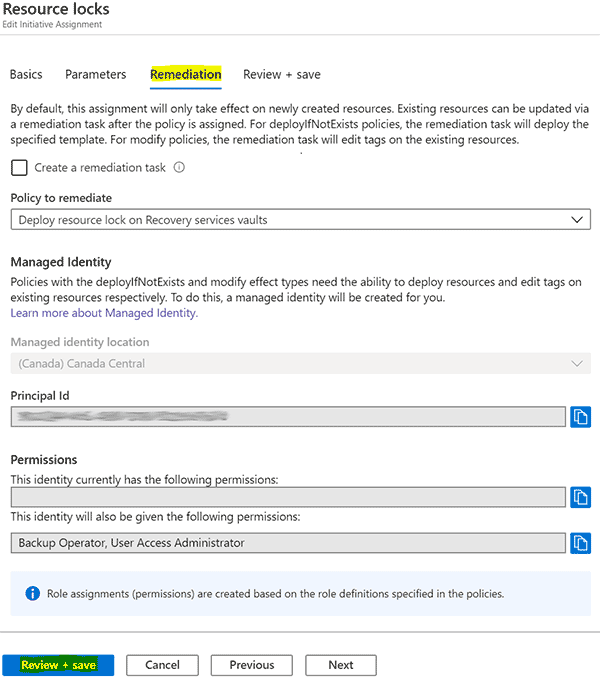
Task: Copy the current permissions field
Action: [580, 497]
